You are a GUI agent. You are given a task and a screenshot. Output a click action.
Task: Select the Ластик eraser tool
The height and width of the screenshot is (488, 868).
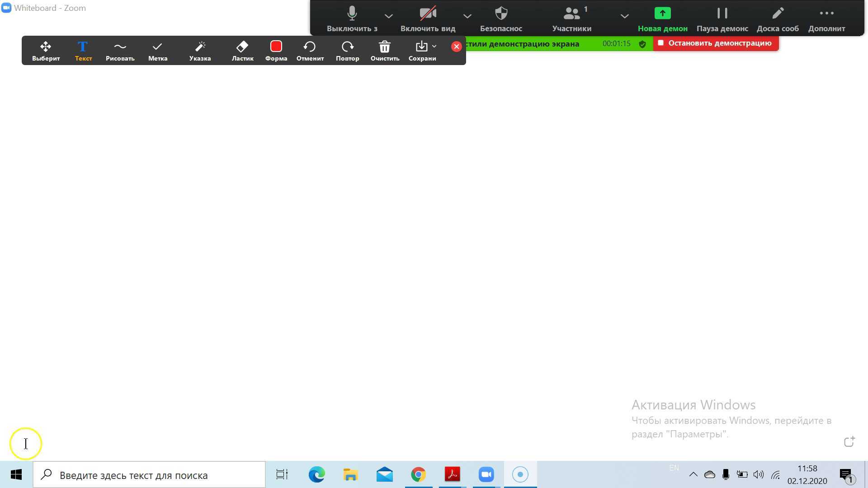(242, 51)
